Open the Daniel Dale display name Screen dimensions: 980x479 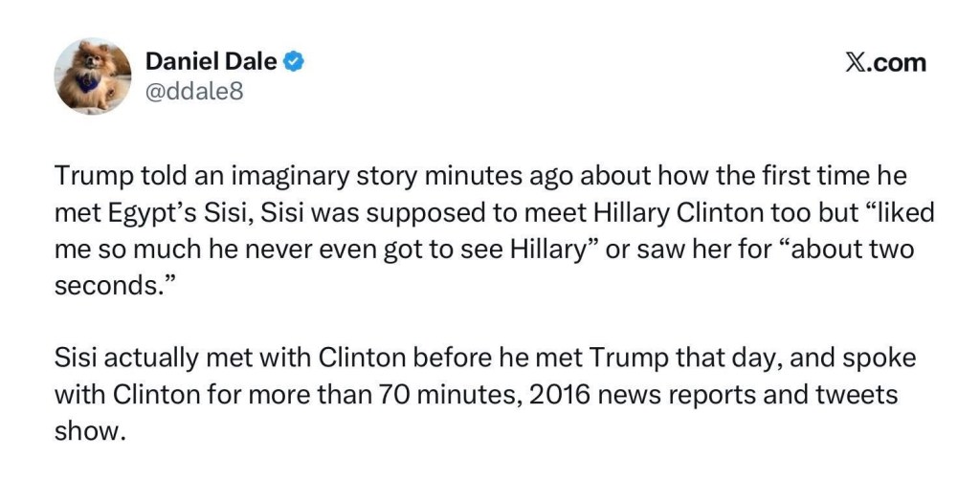coord(212,62)
